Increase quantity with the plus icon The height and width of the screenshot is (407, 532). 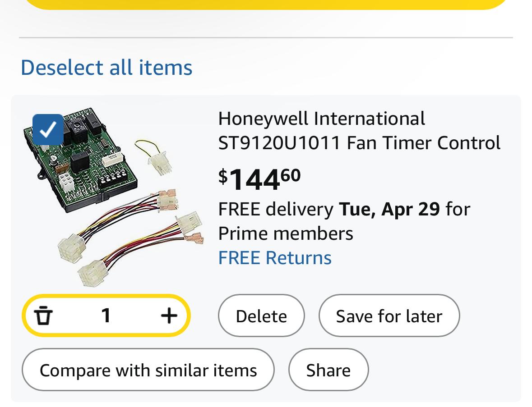(x=169, y=316)
